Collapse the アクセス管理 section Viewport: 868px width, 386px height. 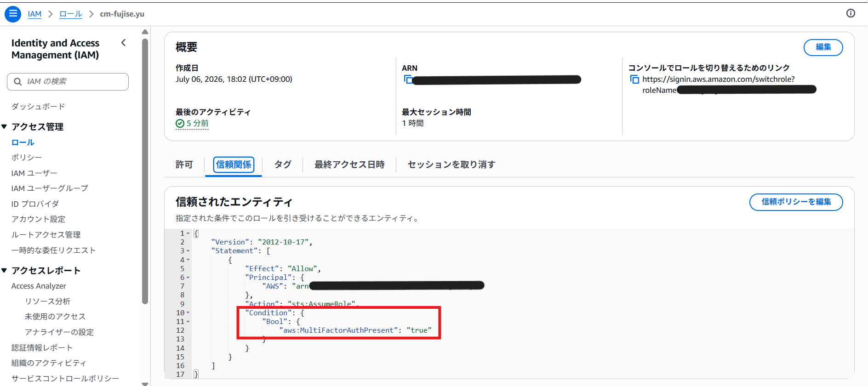coord(4,126)
